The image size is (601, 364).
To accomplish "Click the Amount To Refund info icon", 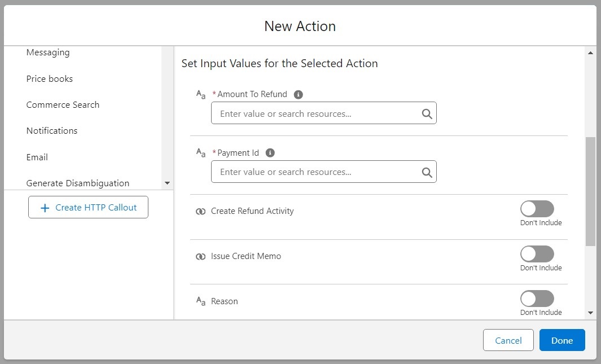I will [x=299, y=95].
